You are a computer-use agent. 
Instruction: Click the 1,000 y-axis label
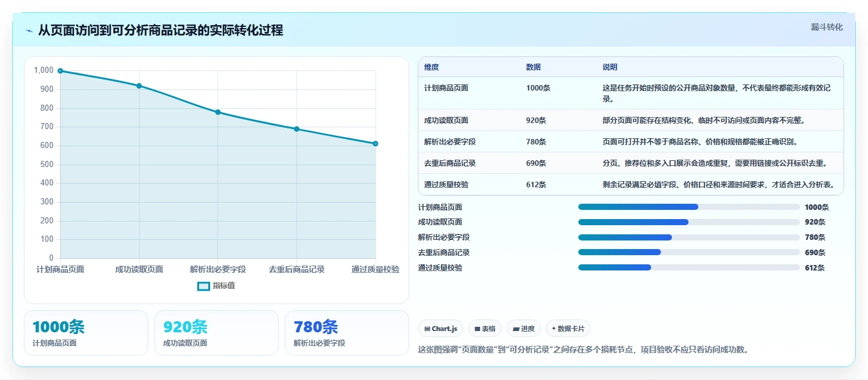(43, 70)
